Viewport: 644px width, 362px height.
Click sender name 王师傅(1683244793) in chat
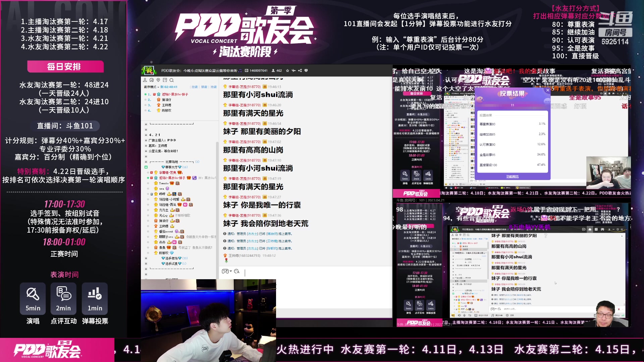click(245, 256)
